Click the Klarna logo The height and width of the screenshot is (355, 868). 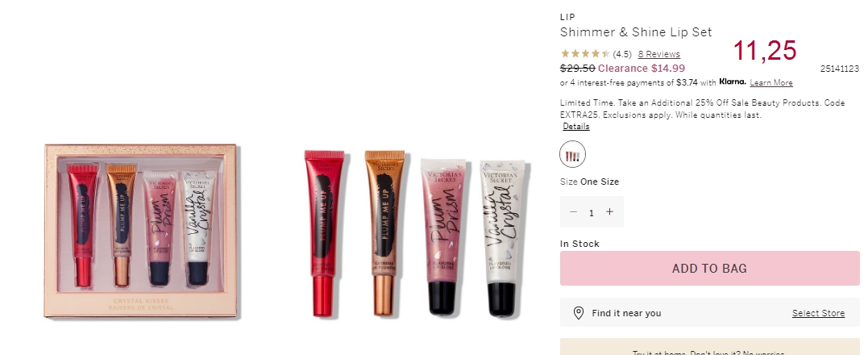[x=733, y=82]
